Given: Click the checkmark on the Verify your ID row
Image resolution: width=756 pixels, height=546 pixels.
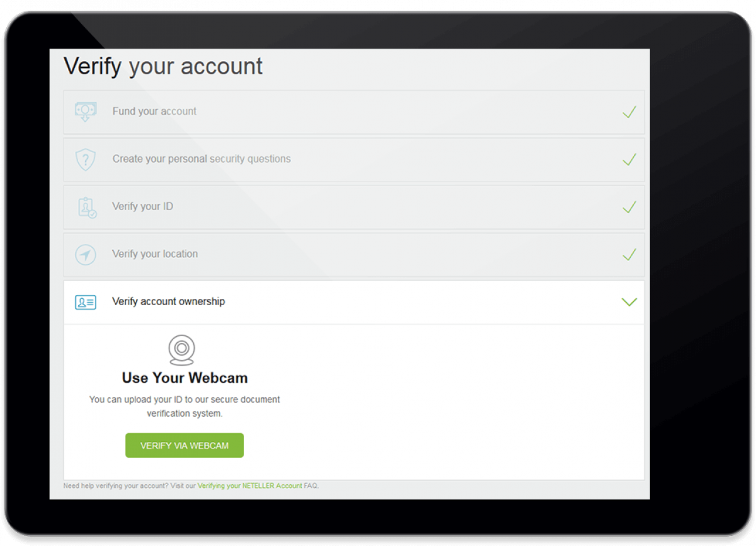Looking at the screenshot, I should (629, 207).
